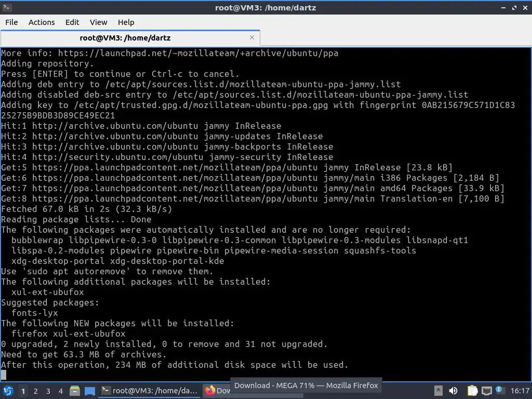
Task: Switch to workspace 4
Action: tap(61, 391)
